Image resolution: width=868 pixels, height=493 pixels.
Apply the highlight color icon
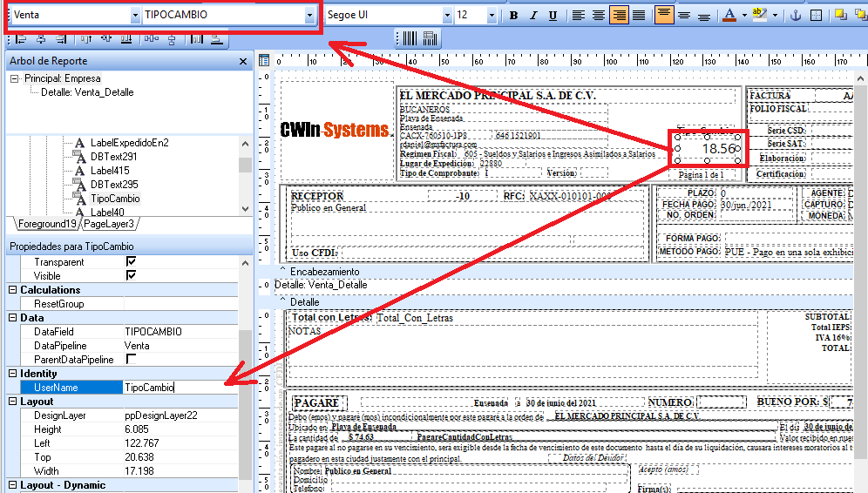point(760,15)
